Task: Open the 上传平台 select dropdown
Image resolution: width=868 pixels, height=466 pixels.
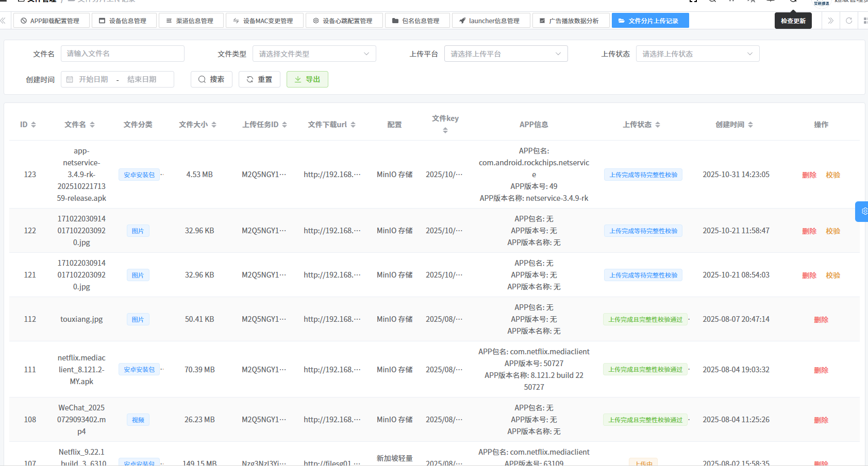Action: (506, 54)
